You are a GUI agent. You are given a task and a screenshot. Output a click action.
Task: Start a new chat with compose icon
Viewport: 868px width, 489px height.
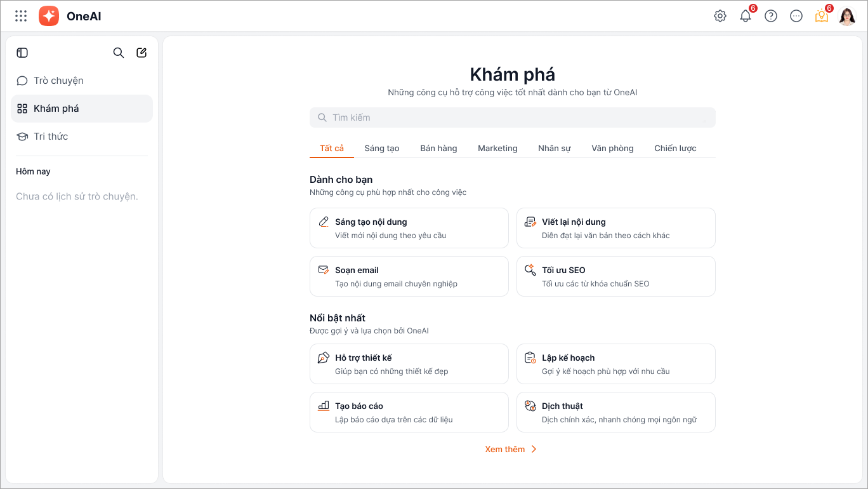click(x=141, y=53)
